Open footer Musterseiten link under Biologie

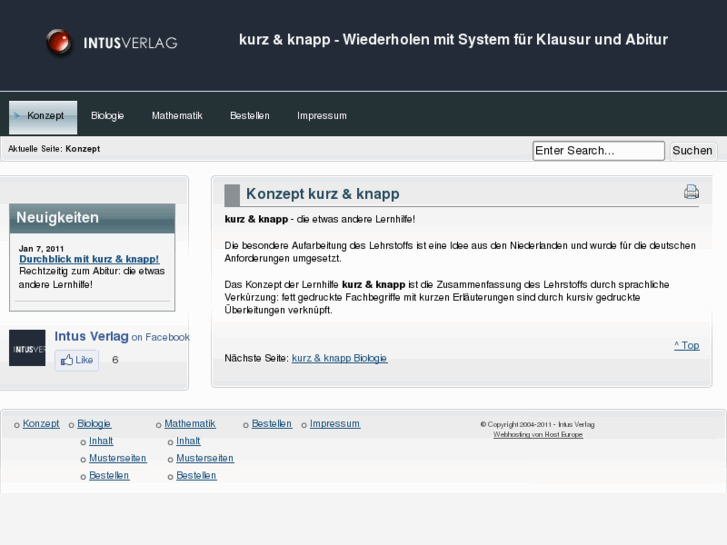point(117,459)
